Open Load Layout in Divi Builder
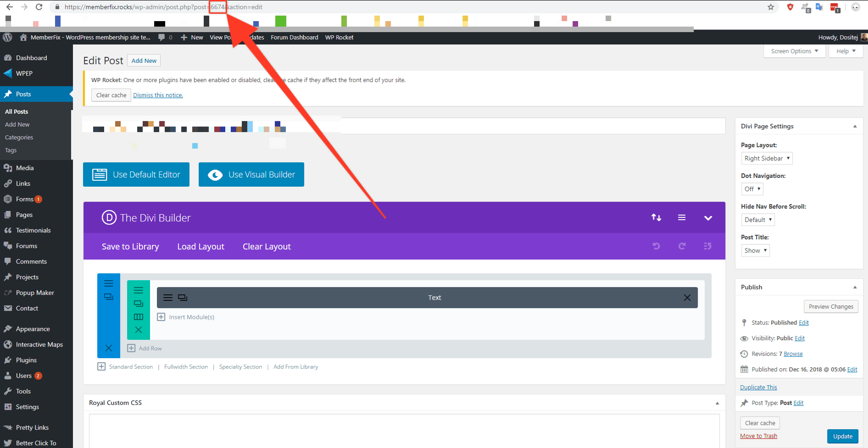The width and height of the screenshot is (868, 448). (201, 246)
